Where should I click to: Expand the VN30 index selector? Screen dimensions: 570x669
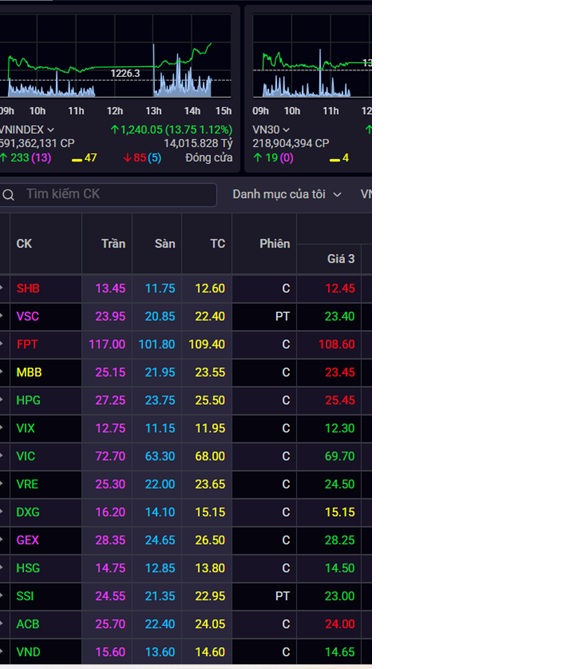pos(270,129)
